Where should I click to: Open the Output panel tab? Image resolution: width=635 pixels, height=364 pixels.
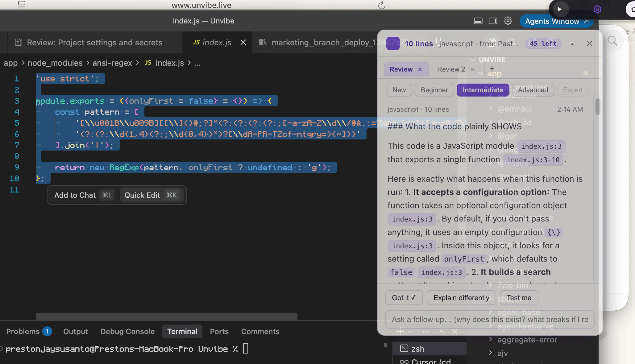pyautogui.click(x=76, y=331)
